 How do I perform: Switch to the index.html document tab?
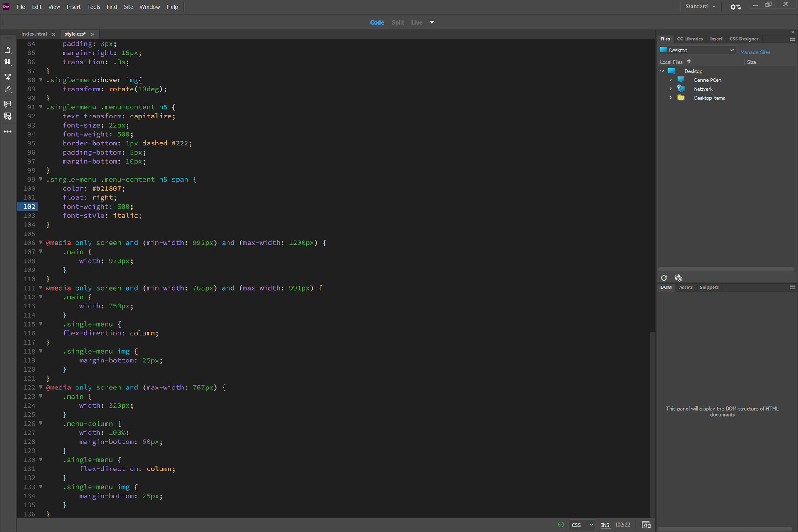pyautogui.click(x=34, y=34)
